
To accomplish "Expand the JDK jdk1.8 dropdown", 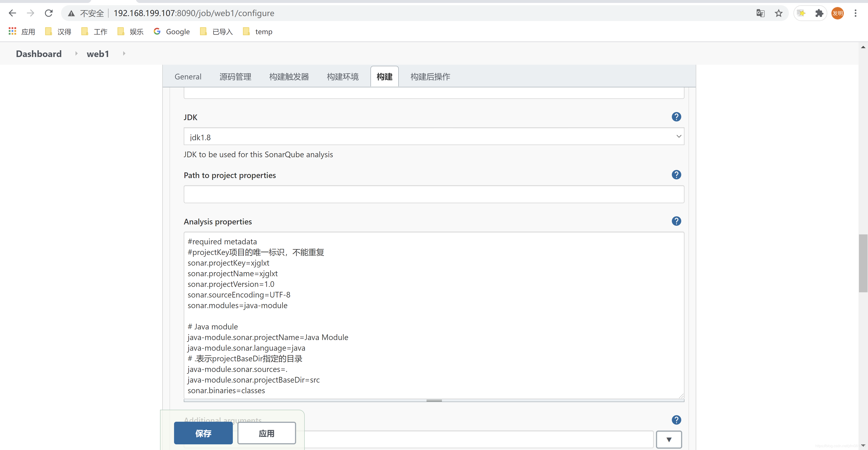I will point(434,137).
